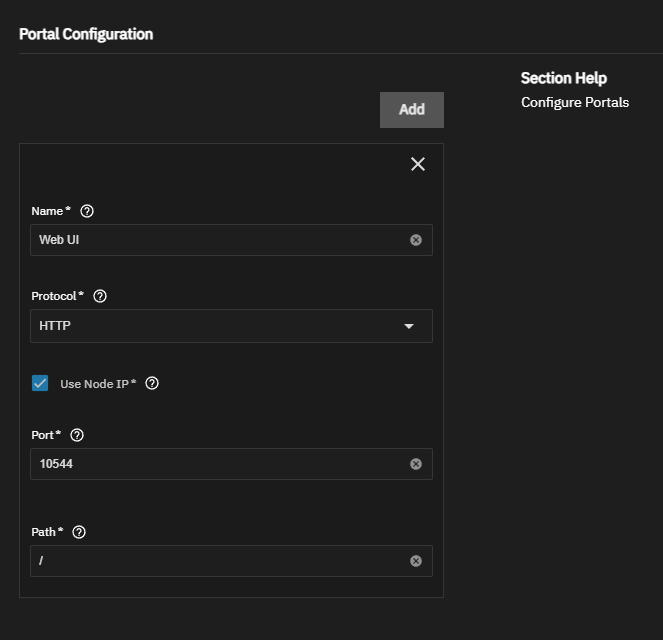This screenshot has width=663, height=640.
Task: Click the Portal Configuration section title
Action: coord(86,34)
